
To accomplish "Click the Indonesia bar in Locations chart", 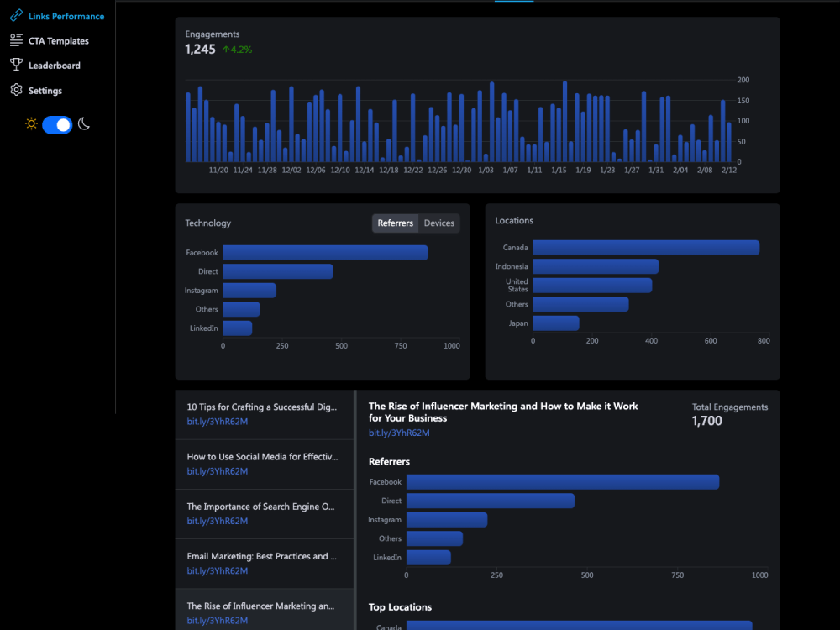I will (596, 266).
